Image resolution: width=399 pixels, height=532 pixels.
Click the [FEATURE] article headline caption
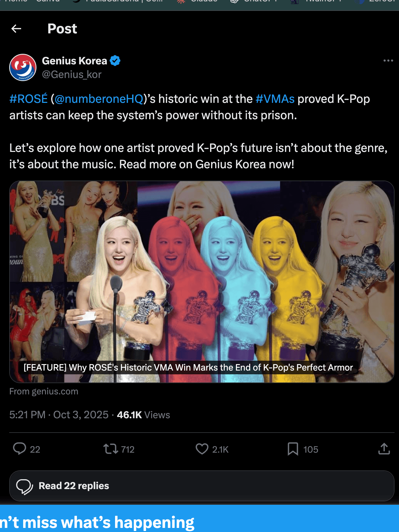click(188, 367)
